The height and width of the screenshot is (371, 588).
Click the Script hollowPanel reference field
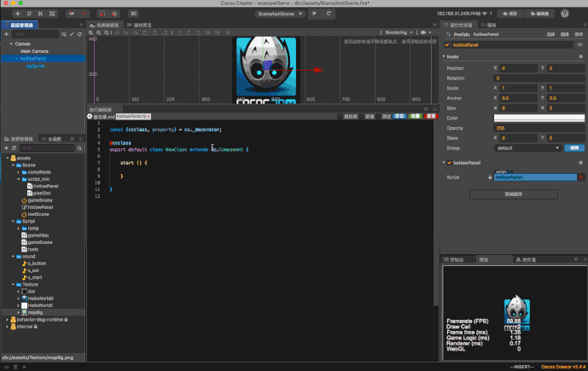[x=535, y=177]
